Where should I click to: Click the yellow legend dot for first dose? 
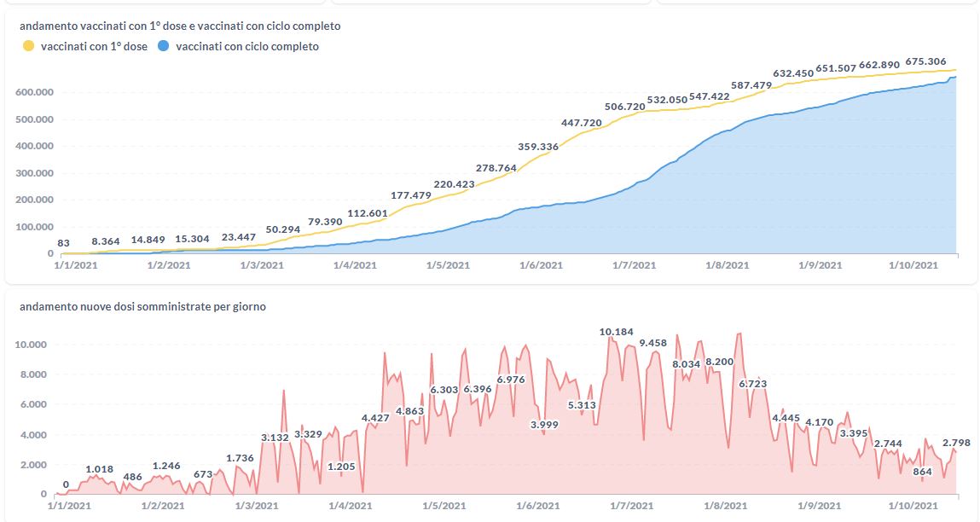tap(29, 47)
